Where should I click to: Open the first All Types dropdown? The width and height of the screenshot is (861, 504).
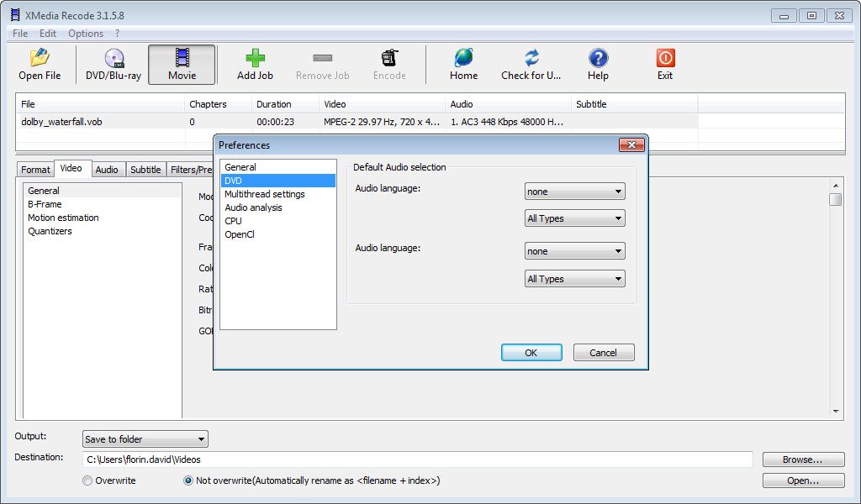(574, 218)
